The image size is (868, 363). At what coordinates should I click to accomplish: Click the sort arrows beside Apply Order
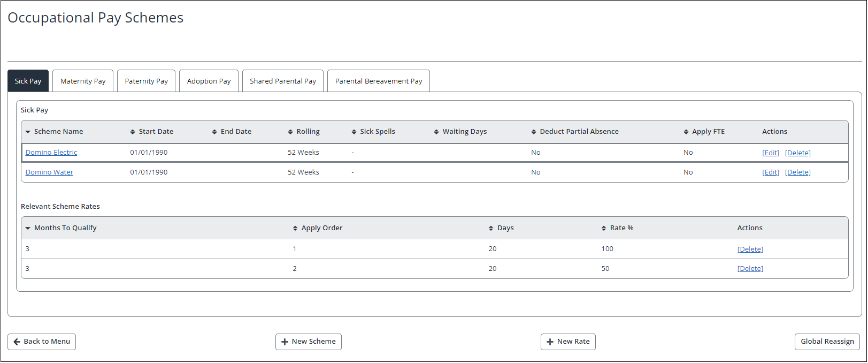[295, 228]
